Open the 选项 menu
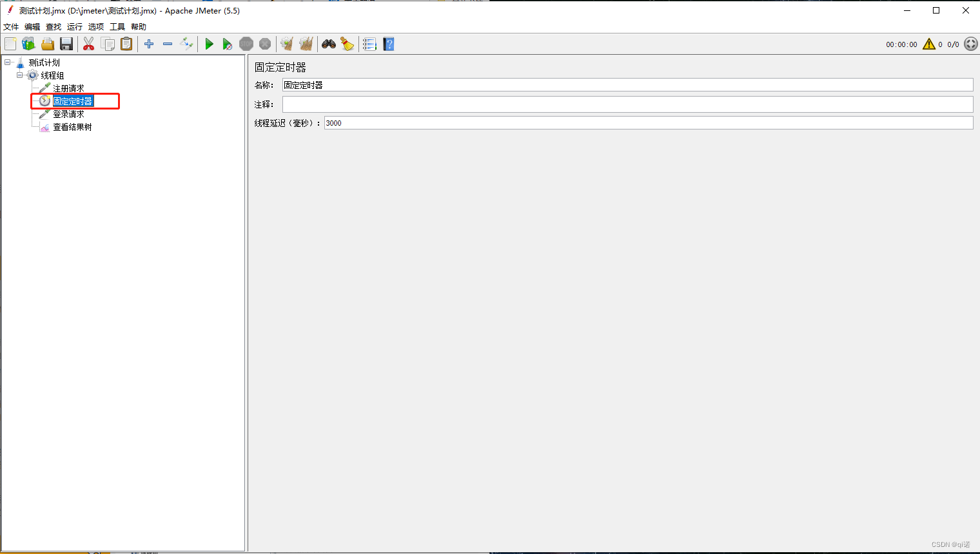 pyautogui.click(x=96, y=26)
